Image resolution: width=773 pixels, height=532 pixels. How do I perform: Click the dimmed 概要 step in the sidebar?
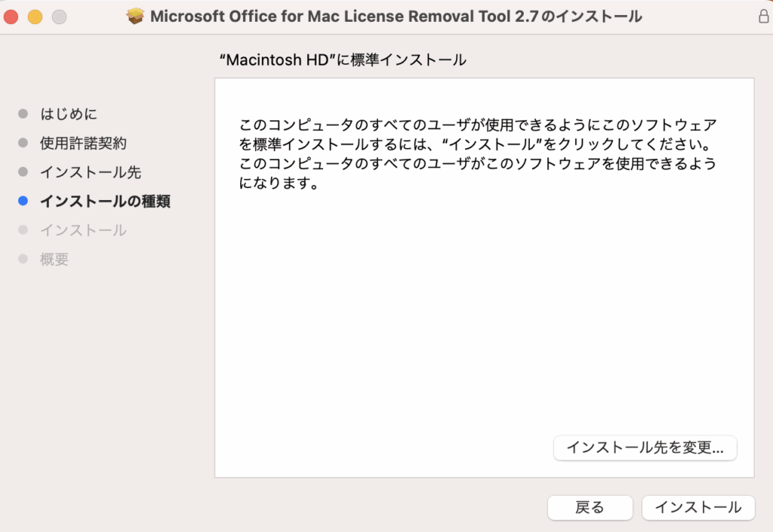point(54,260)
